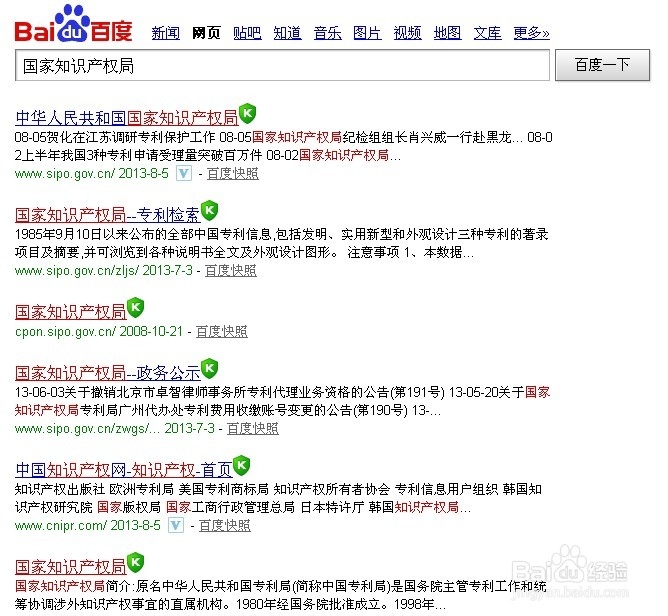Click snippet text starting 1985年9月10日以来公布
Viewport: 668px width, 616px height.
click(x=281, y=243)
